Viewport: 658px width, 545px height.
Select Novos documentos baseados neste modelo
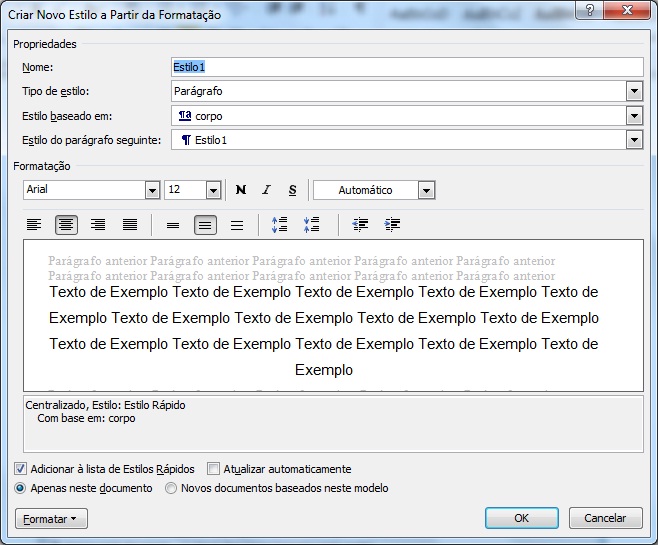click(171, 489)
